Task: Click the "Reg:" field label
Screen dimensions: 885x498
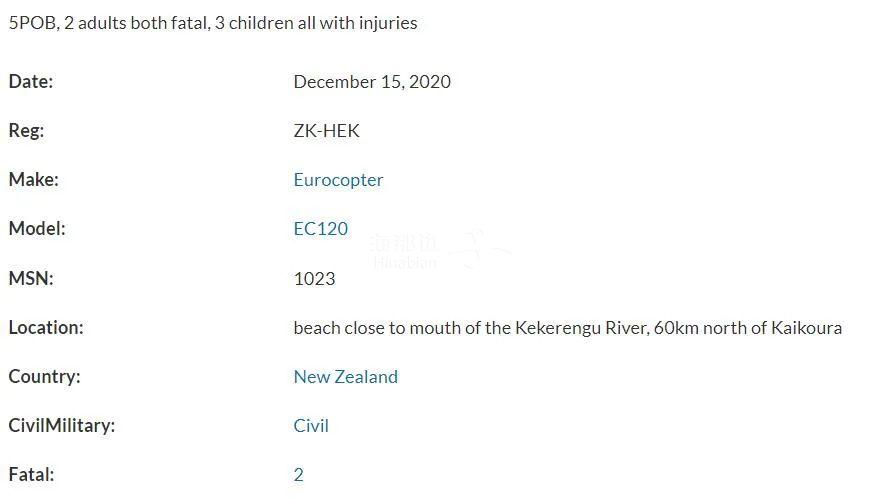Action: coord(26,131)
